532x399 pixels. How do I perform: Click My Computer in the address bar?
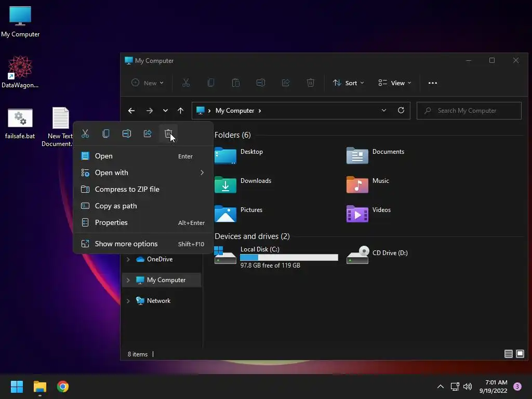[x=235, y=111]
